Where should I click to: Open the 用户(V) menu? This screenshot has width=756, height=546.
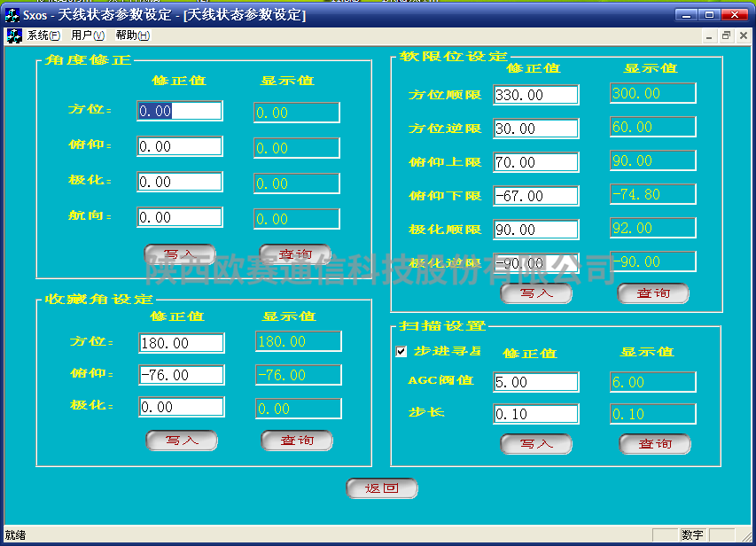tap(88, 35)
